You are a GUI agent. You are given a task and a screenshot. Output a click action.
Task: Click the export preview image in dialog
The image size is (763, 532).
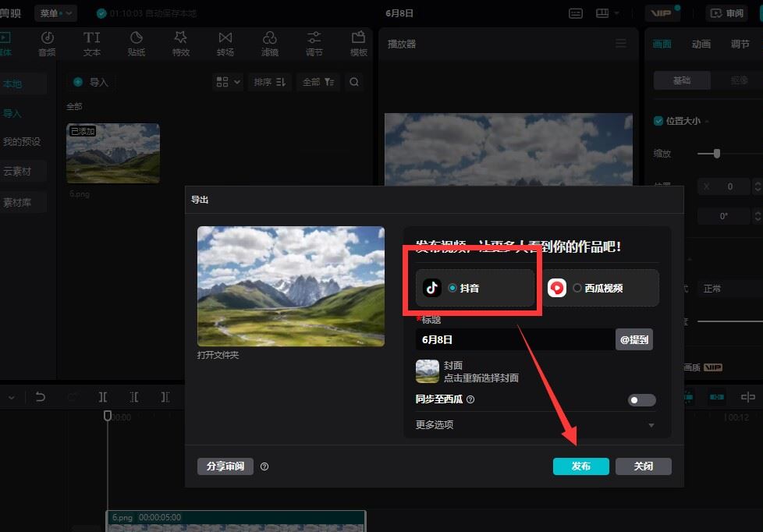[291, 286]
